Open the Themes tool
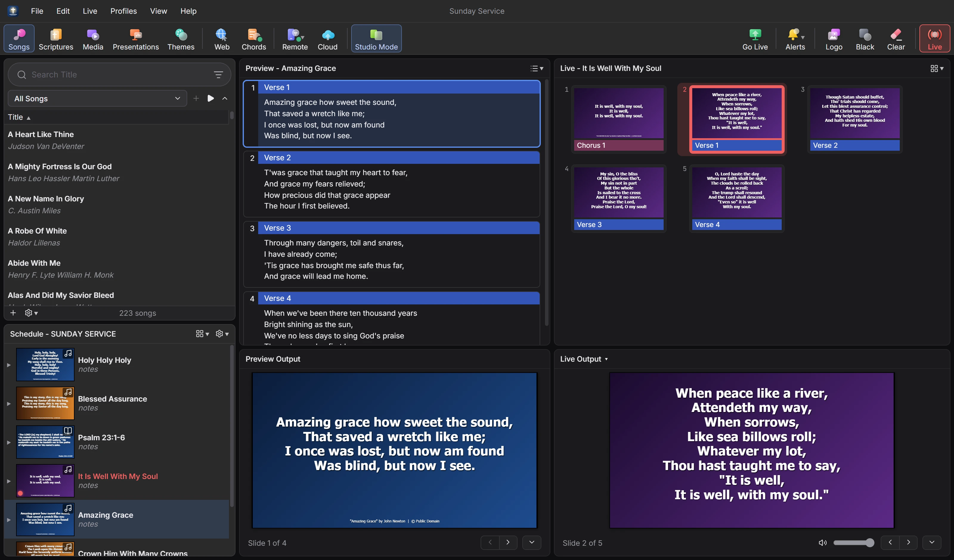Screen dimensions: 954x560 [x=181, y=39]
